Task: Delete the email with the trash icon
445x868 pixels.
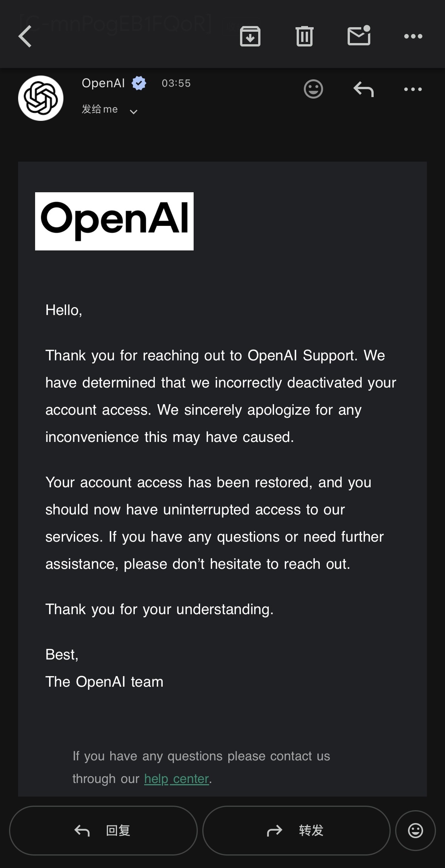Action: pyautogui.click(x=305, y=36)
